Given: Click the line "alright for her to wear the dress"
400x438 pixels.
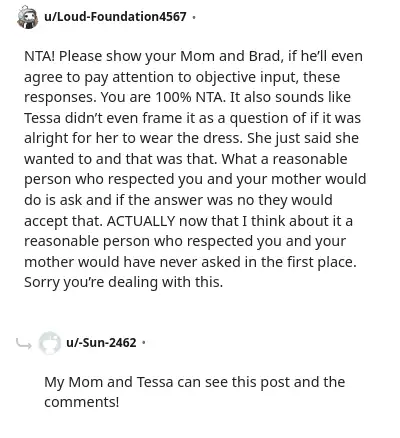Looking at the screenshot, I should (133, 138).
